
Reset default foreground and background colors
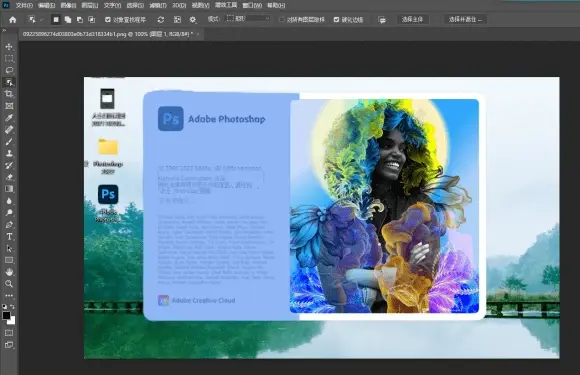click(x=4, y=307)
